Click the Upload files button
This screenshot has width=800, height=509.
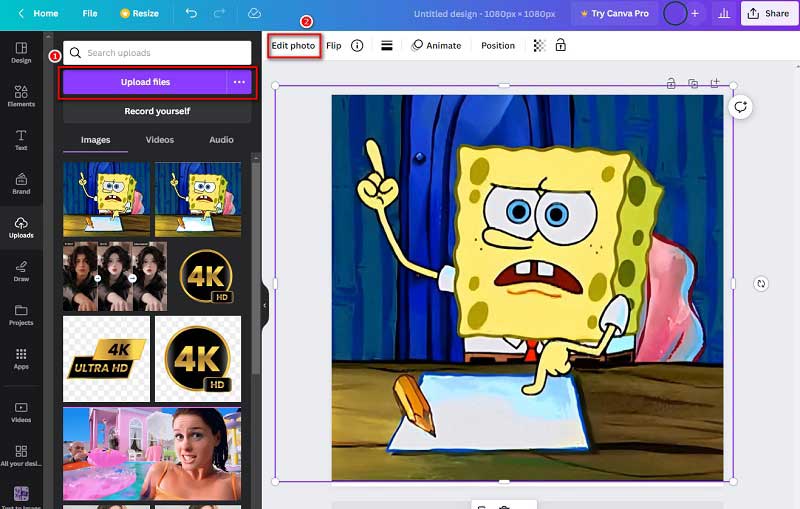[145, 82]
